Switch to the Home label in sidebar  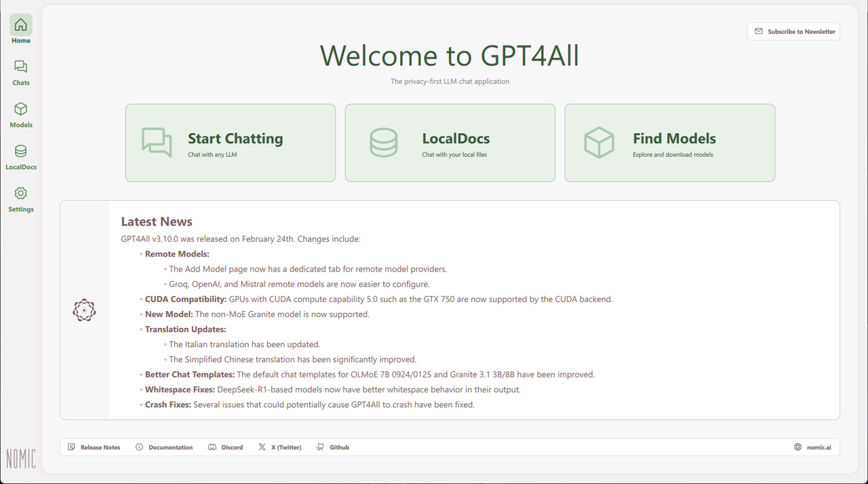(x=21, y=41)
